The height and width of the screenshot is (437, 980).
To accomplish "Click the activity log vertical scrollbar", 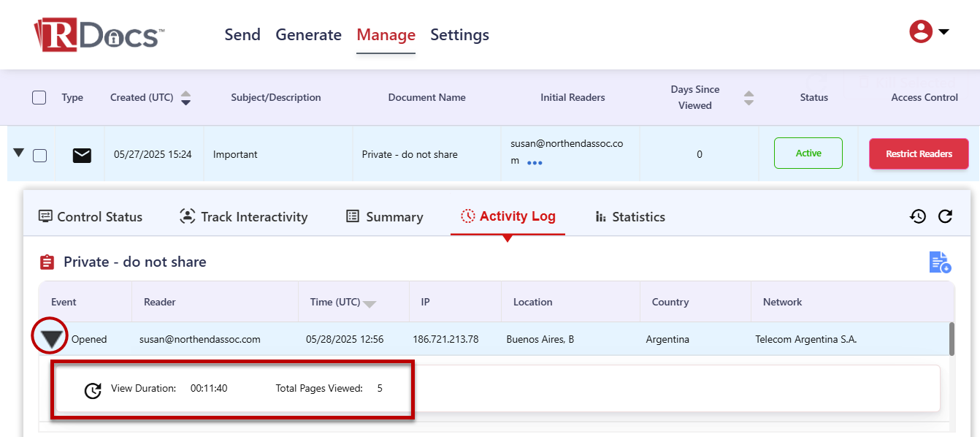I will tap(952, 339).
